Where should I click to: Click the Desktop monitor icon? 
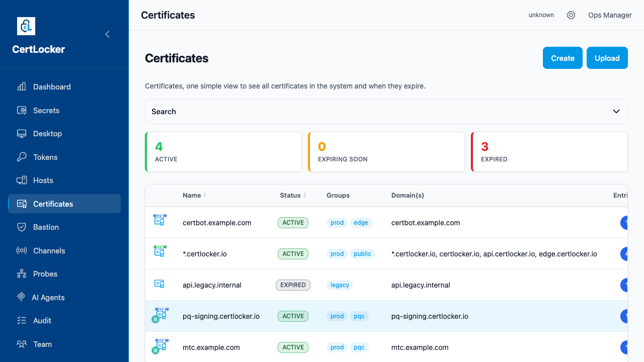click(22, 134)
